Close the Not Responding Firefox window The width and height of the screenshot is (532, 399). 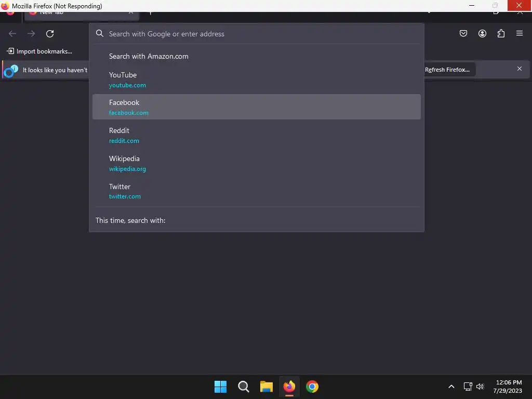pyautogui.click(x=519, y=5)
